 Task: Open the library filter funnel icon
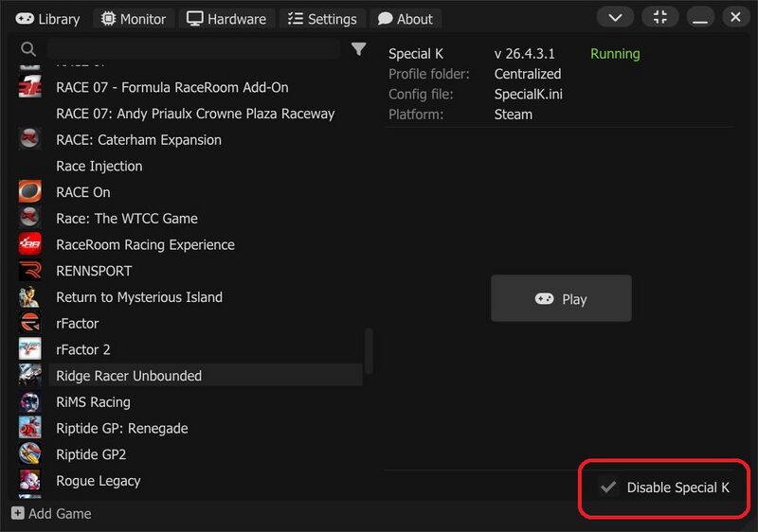pyautogui.click(x=359, y=49)
